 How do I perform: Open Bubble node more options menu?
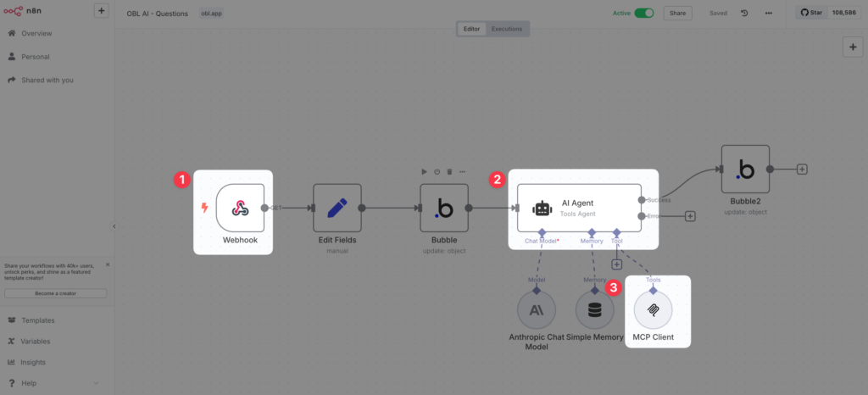462,171
